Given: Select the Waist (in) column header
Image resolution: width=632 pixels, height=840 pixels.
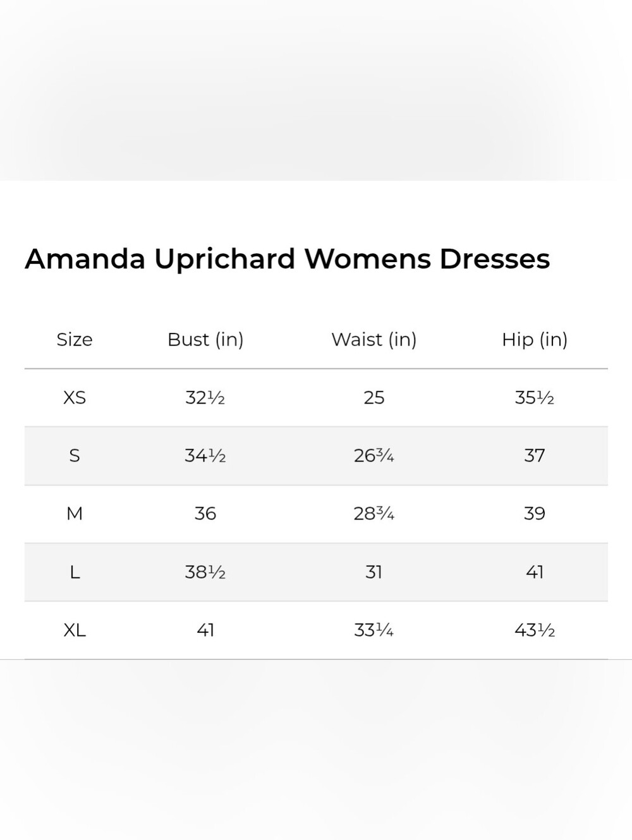Looking at the screenshot, I should [x=374, y=339].
